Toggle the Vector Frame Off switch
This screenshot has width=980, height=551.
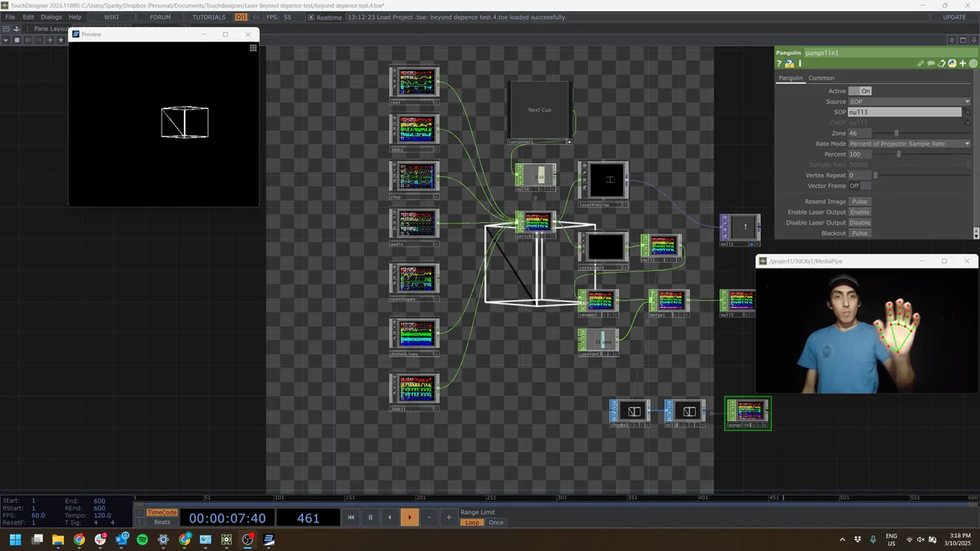click(860, 186)
